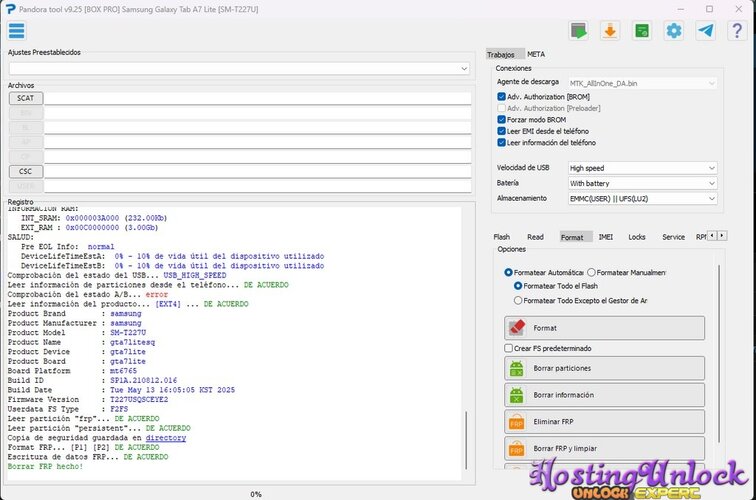Image resolution: width=756 pixels, height=500 pixels.
Task: Open the Flash tab
Action: tap(501, 237)
